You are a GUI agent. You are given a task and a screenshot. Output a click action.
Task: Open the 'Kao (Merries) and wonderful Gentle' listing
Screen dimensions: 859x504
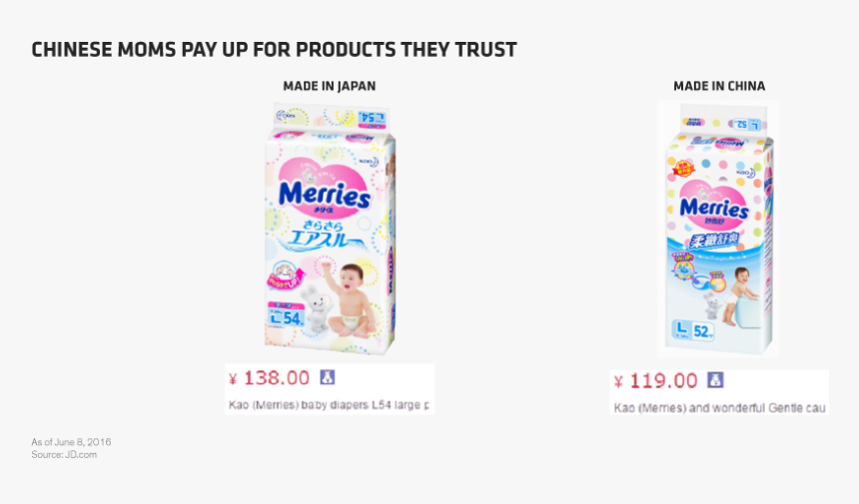click(719, 407)
